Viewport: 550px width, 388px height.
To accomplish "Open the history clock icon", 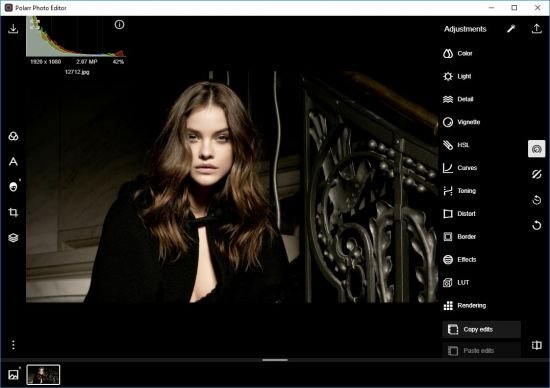I will 536,200.
